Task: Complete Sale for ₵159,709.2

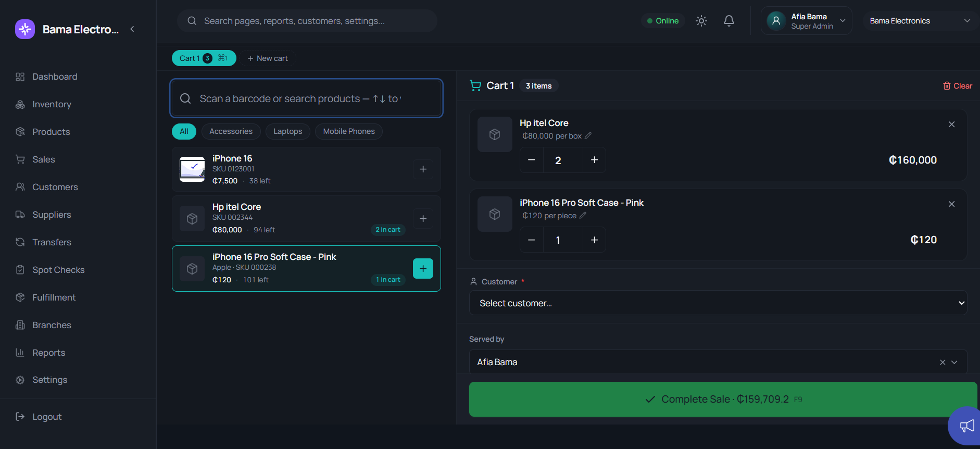Action: click(723, 399)
